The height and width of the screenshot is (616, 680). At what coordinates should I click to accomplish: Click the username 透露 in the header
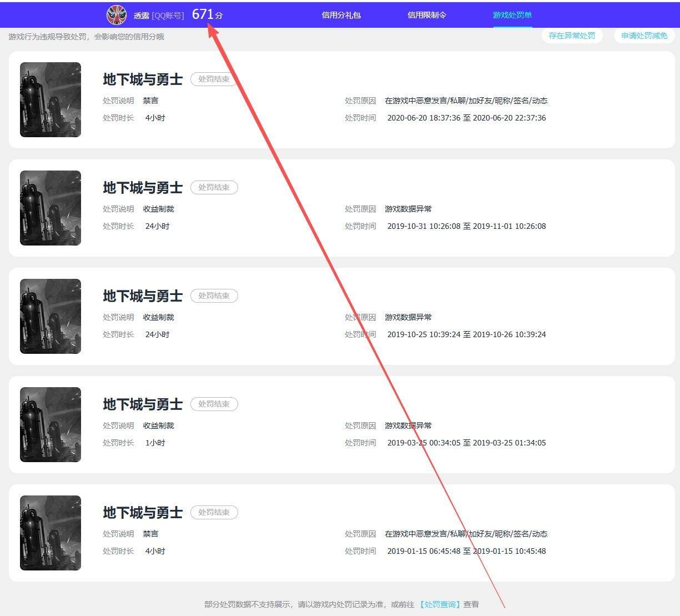click(142, 16)
